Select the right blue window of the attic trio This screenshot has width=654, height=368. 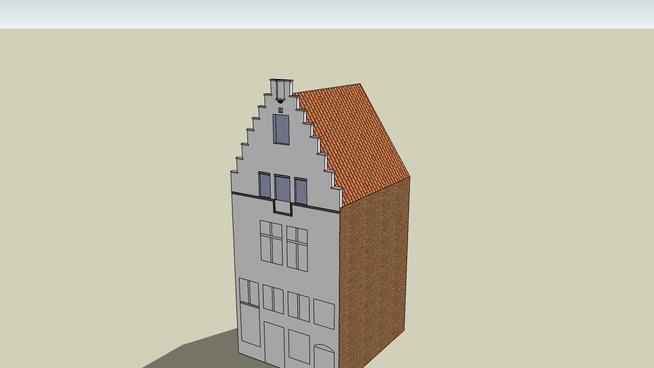301,191
